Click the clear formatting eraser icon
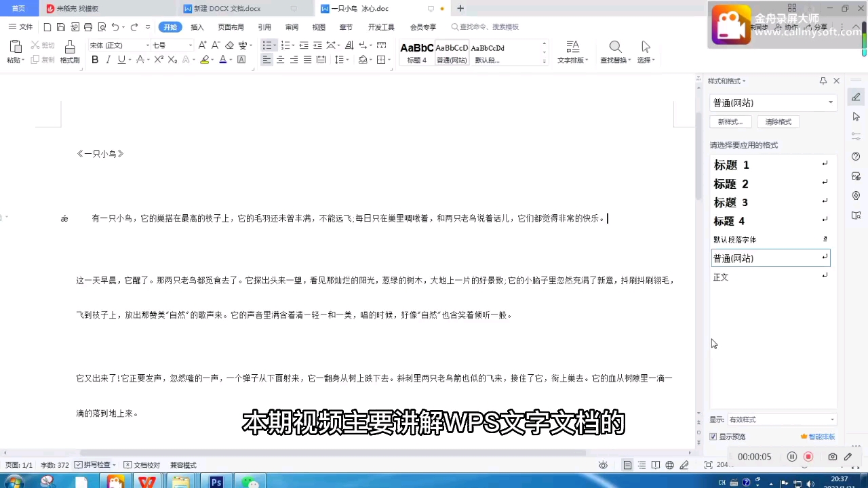Image resolution: width=868 pixels, height=488 pixels. coord(229,45)
